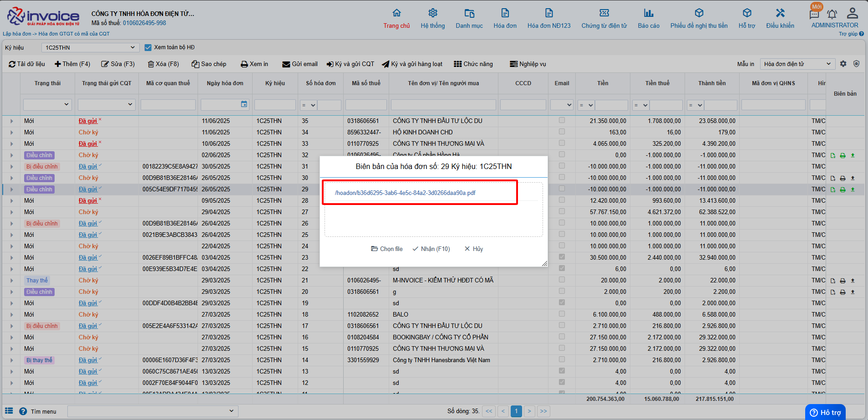This screenshot has height=420, width=868.
Task: Open the Mẫu in Hóa đơn điện tử dropdown
Action: point(797,64)
